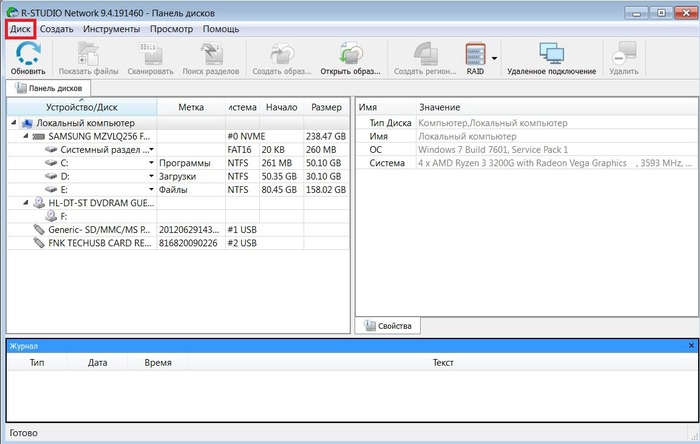Select the Свойства tab
This screenshot has width=700, height=444.
388,326
